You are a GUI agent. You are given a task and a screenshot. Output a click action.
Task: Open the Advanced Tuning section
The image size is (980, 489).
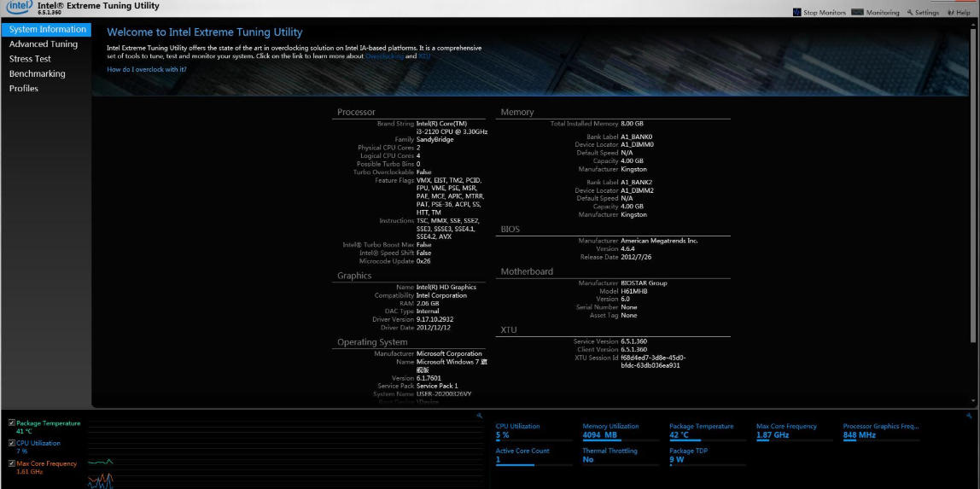coord(44,44)
